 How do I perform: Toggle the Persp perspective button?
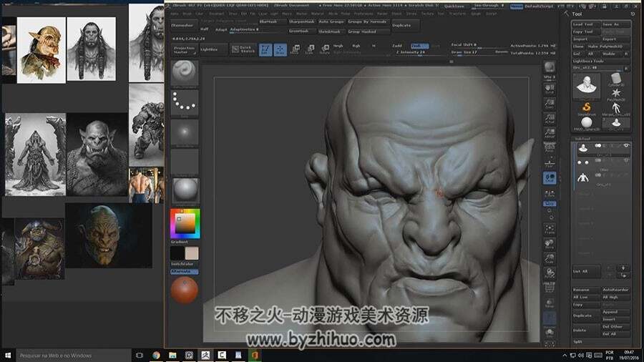(x=550, y=148)
